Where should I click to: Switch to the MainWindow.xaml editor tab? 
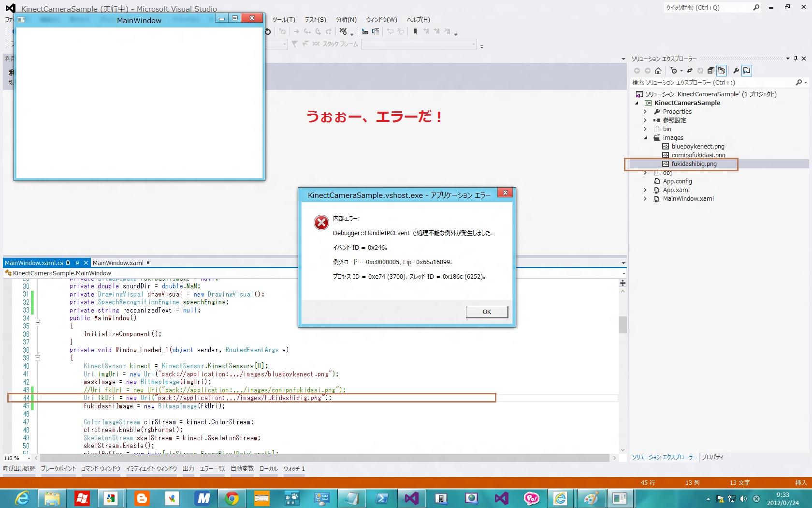click(118, 263)
